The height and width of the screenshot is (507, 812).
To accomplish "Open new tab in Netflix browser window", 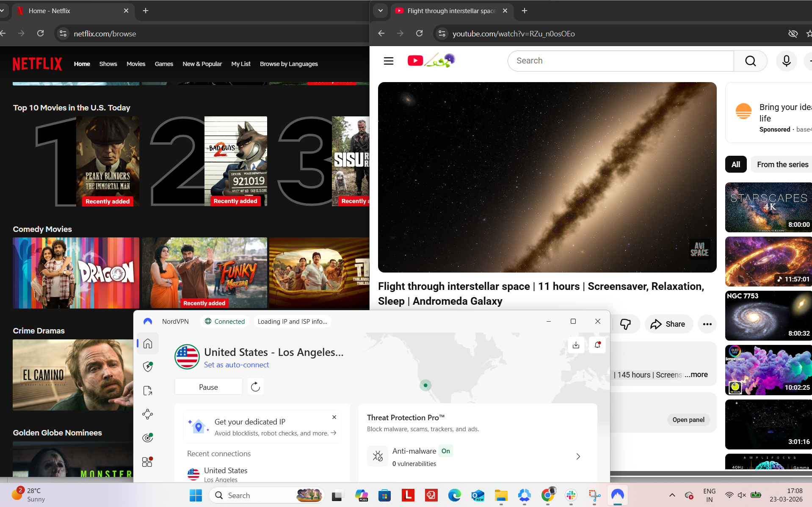I will [146, 11].
